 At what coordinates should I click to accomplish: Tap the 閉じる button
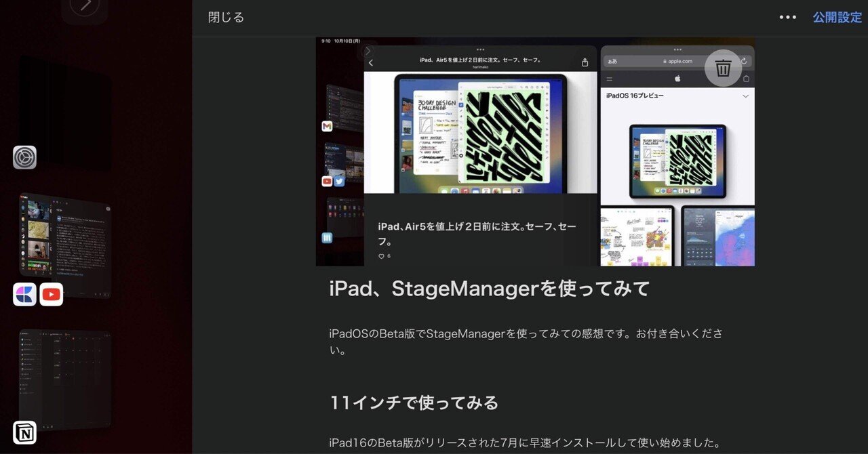point(226,17)
